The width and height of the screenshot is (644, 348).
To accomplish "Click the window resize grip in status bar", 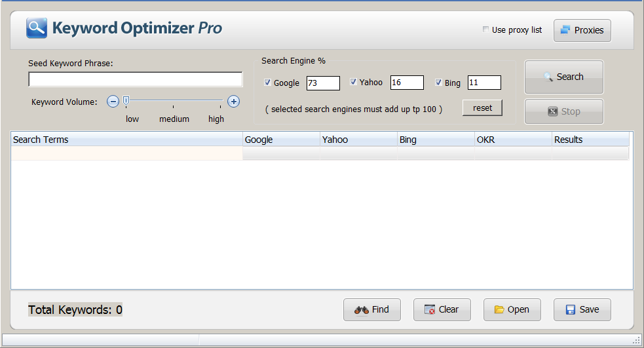I will coord(637,340).
